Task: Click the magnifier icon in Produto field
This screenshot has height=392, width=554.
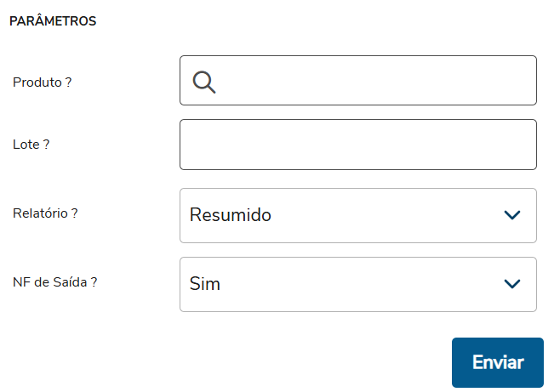Action: tap(204, 82)
